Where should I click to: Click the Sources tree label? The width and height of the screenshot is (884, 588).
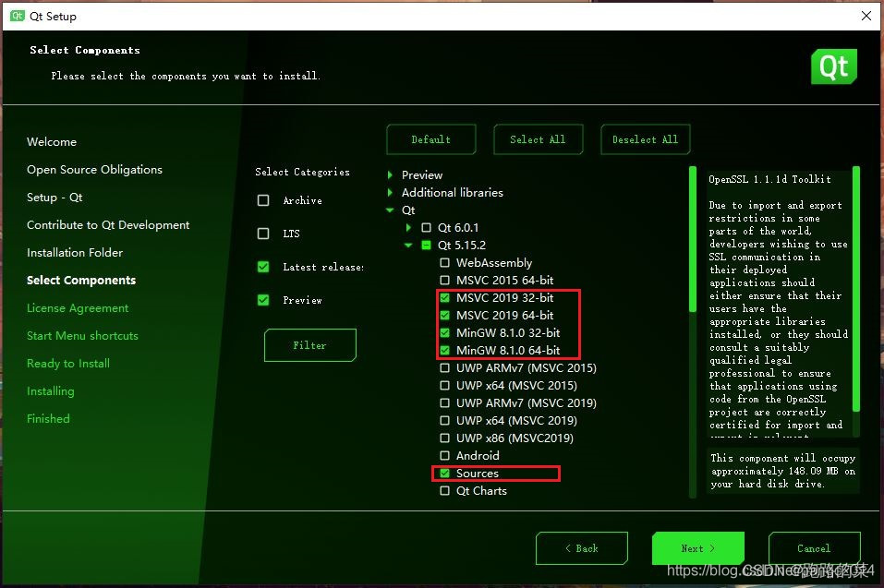[478, 474]
